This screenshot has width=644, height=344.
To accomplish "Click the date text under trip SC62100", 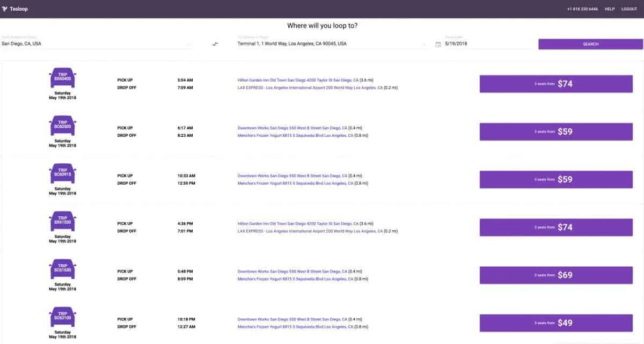I will (62, 334).
